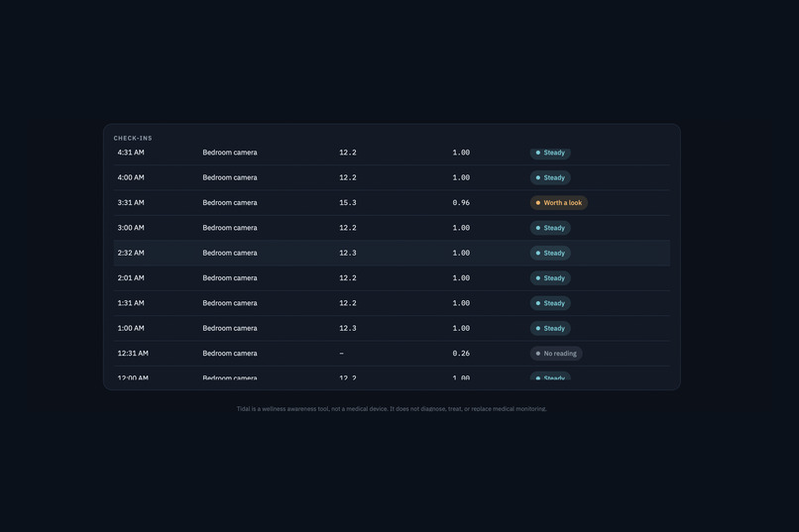
Task: Click the 1:31 AM time cell
Action: (x=131, y=303)
